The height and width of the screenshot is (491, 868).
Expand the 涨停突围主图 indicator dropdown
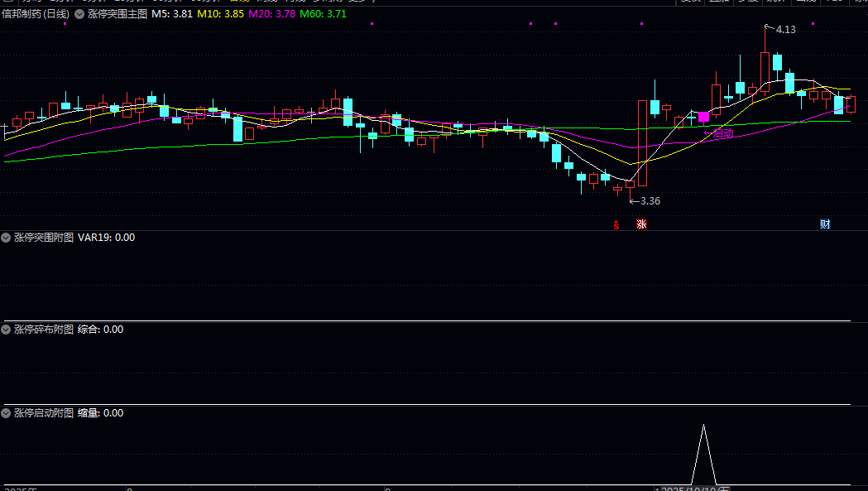pos(79,14)
